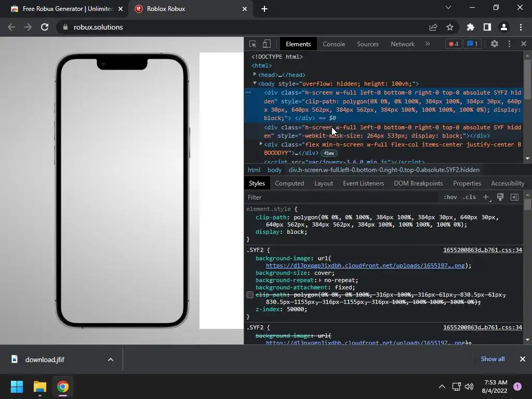The height and width of the screenshot is (399, 532).
Task: Open the volume control in tray
Action: (469, 387)
